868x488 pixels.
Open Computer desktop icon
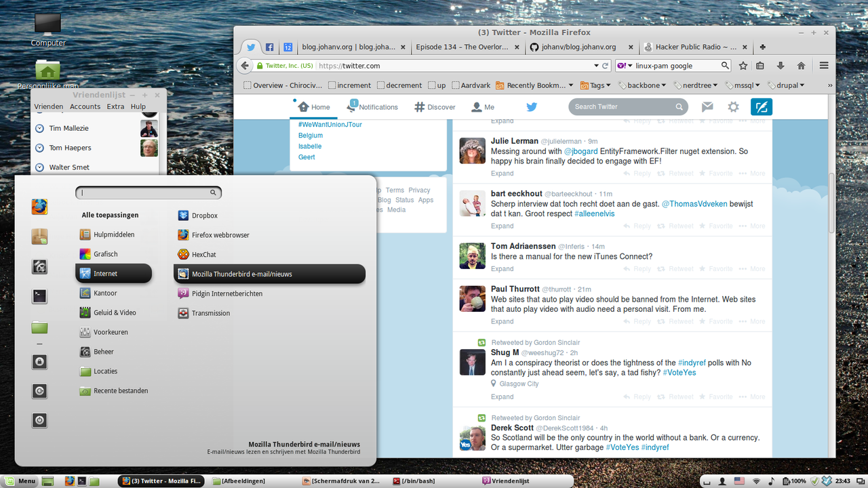pos(47,29)
